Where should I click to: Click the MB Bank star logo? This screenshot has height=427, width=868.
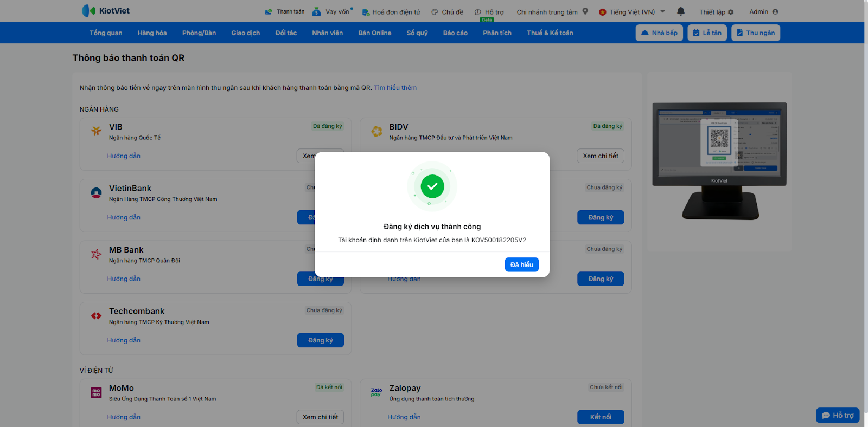point(96,254)
